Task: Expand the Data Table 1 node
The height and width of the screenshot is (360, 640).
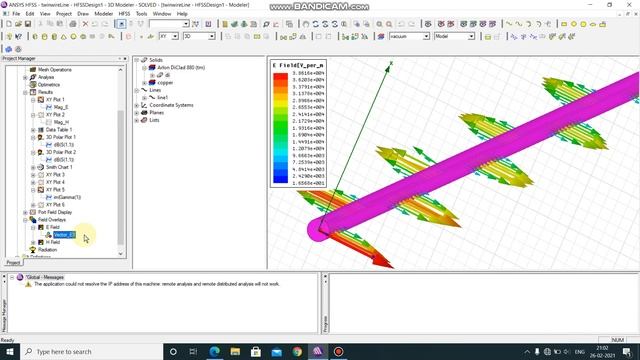Action: point(33,130)
